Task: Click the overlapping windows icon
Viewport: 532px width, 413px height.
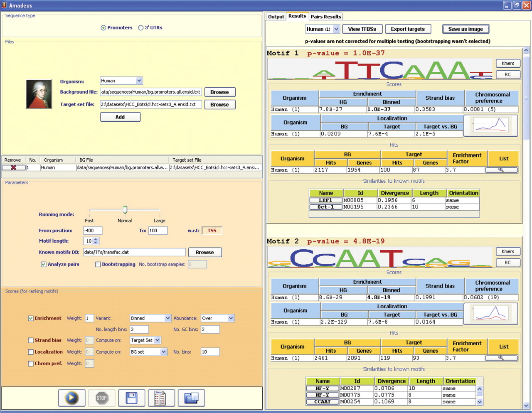Action: pos(191,398)
